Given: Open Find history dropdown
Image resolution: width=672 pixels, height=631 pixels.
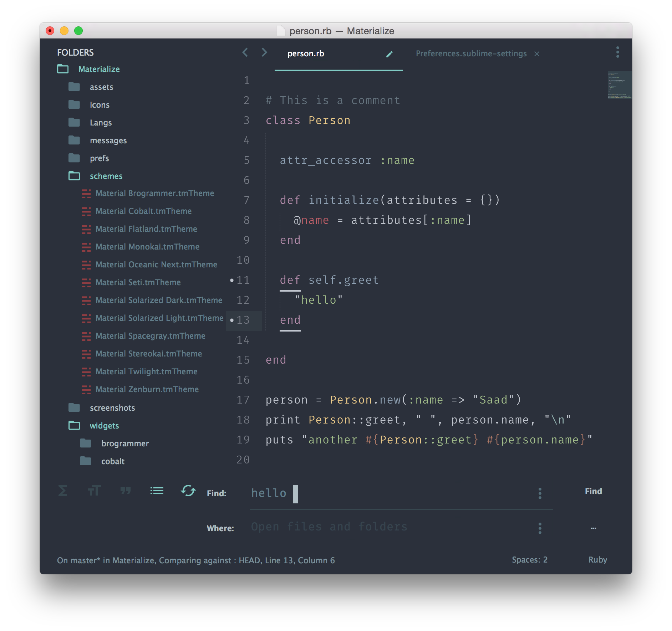Looking at the screenshot, I should point(540,493).
